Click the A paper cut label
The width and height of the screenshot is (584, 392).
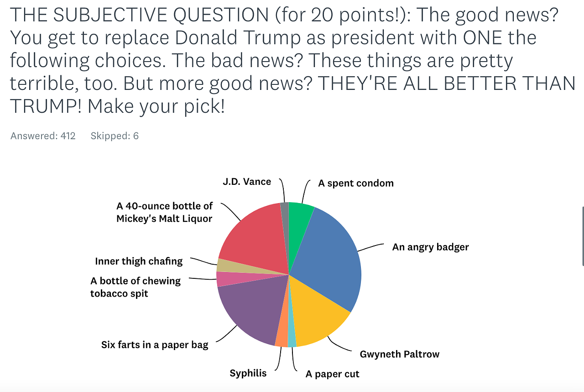click(x=333, y=374)
